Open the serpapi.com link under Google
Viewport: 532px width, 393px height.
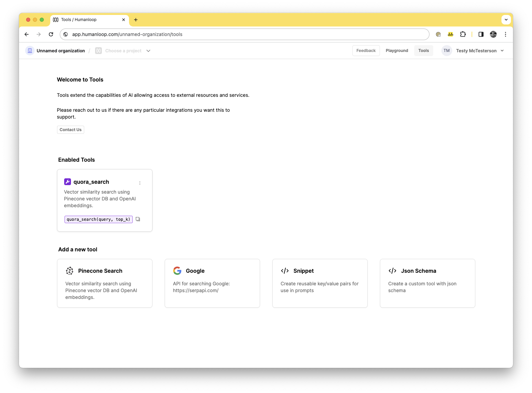(196, 290)
